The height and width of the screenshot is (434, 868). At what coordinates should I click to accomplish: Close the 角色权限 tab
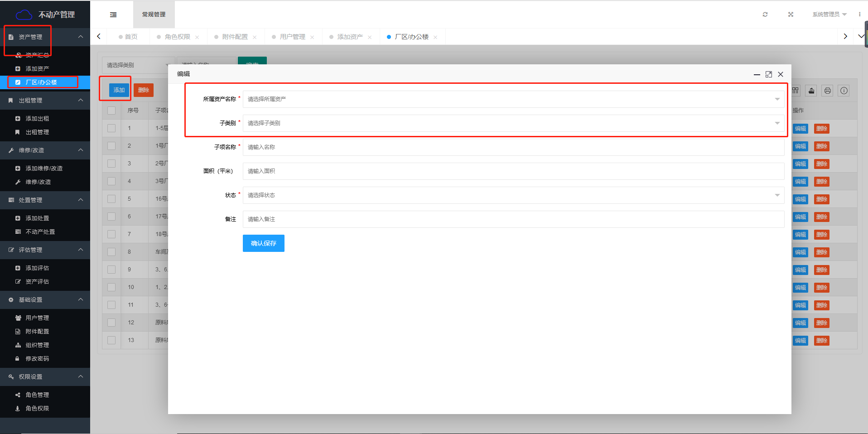coord(197,37)
